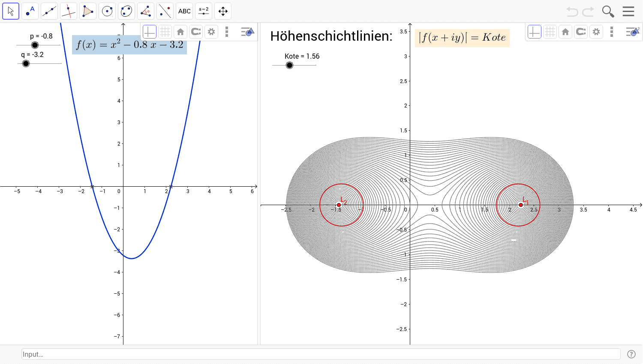Select the Polygon tool
This screenshot has height=364, width=643.
88,11
